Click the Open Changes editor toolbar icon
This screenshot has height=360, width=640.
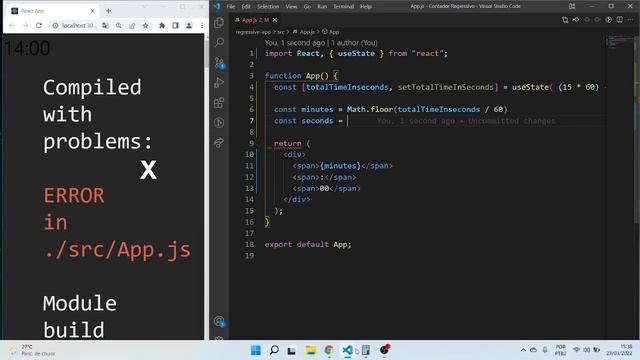tap(565, 20)
